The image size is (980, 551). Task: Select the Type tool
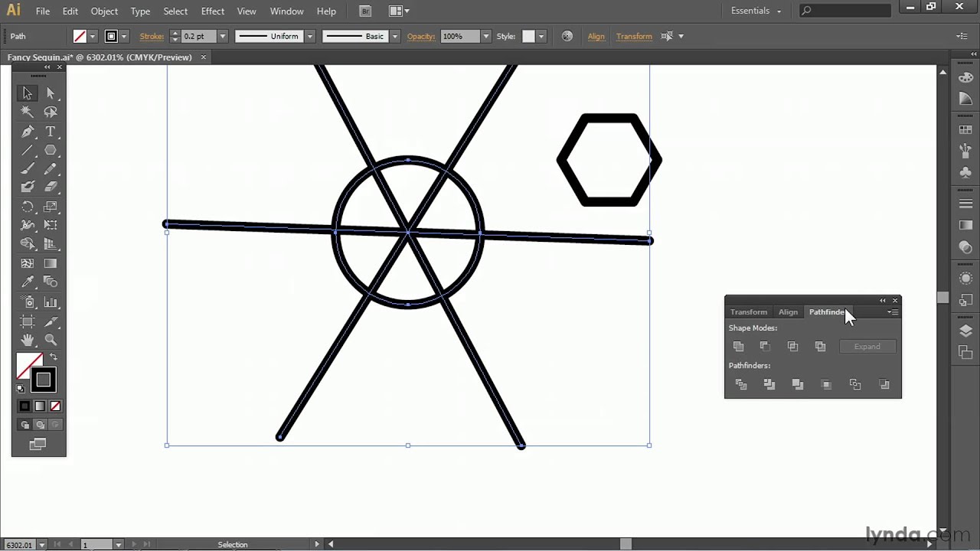(x=50, y=131)
